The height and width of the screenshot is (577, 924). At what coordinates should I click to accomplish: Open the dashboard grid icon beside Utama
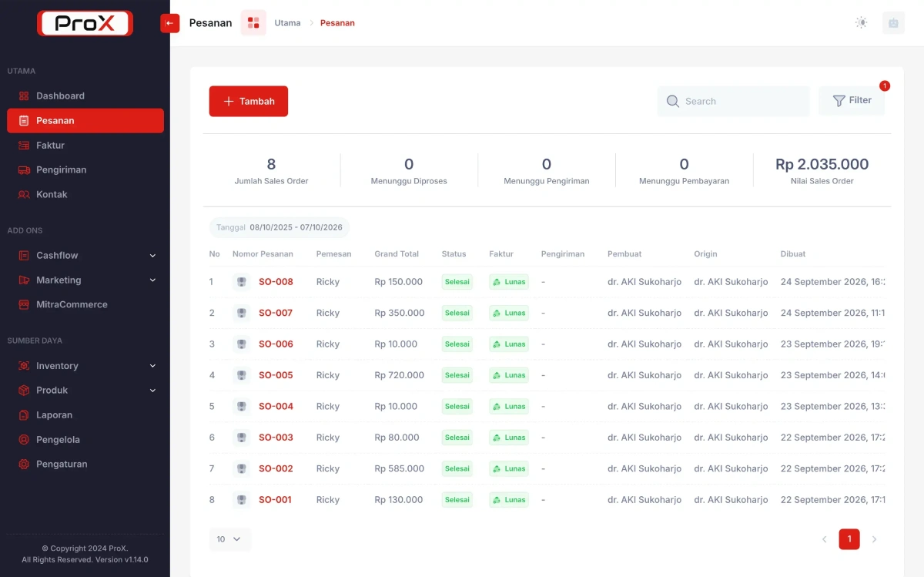tap(253, 23)
